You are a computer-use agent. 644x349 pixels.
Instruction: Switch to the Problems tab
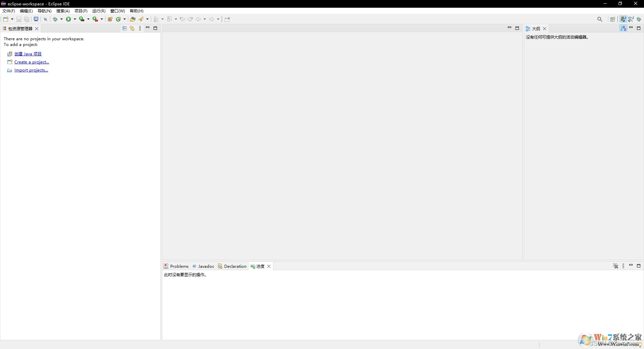[x=176, y=266]
